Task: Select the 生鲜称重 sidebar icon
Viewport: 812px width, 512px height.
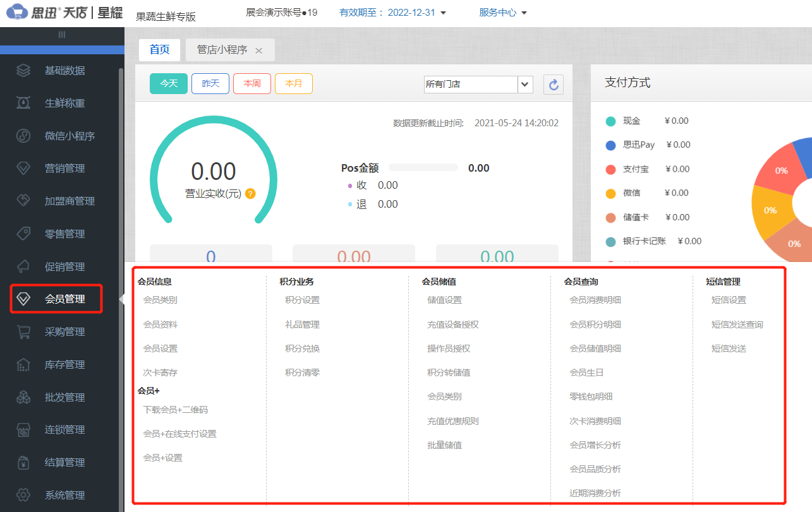Action: tap(61, 103)
